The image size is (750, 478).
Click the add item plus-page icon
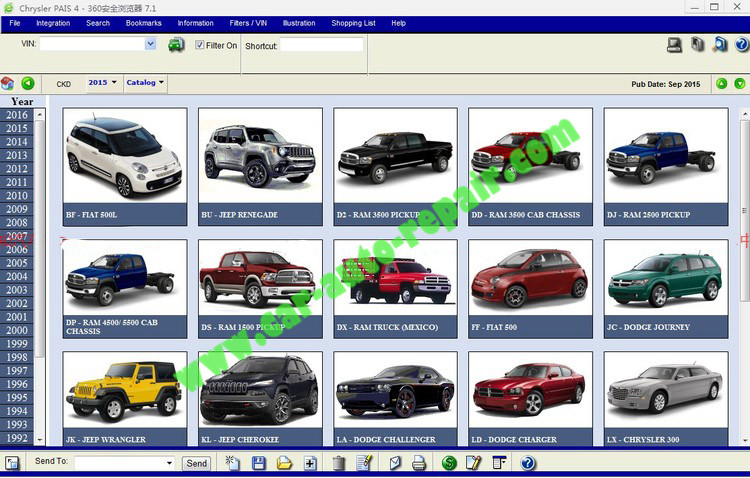point(310,463)
